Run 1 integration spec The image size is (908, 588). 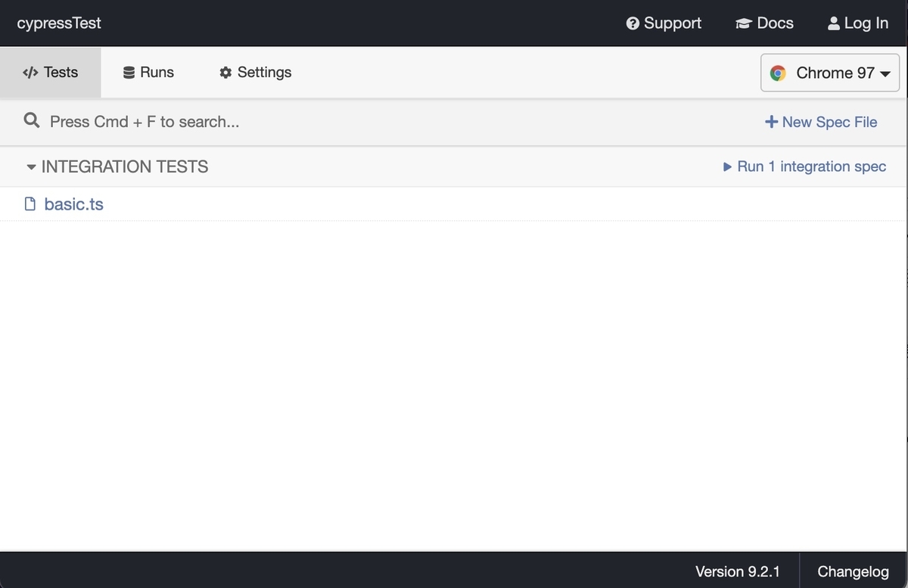click(804, 166)
